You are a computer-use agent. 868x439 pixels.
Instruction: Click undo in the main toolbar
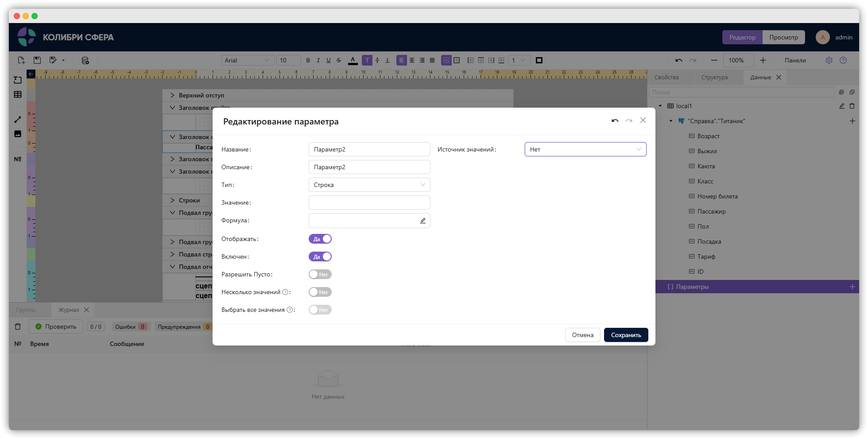[679, 60]
